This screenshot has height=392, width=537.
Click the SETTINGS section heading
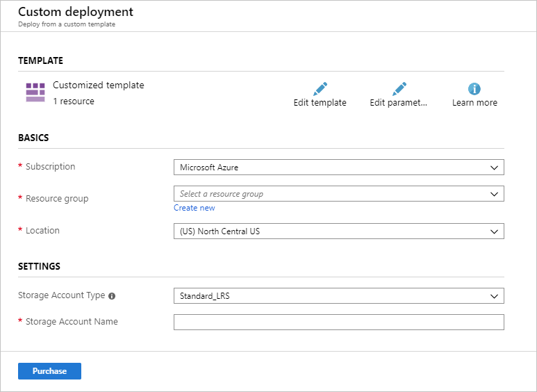point(39,266)
